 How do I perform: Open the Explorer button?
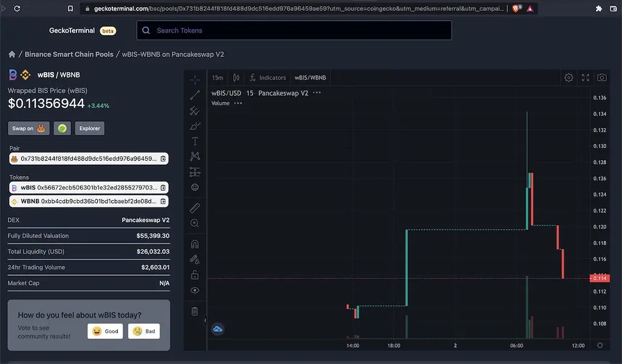tap(90, 129)
